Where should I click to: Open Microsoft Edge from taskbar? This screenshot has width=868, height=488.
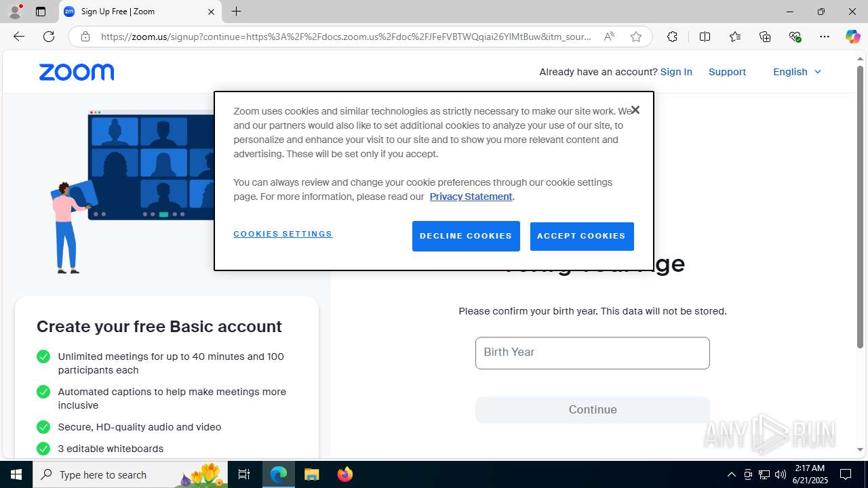(279, 474)
